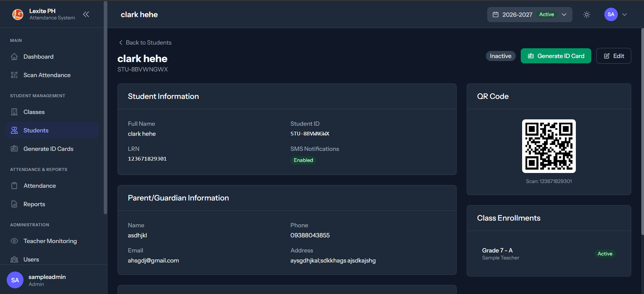Open the Reports menu item

coord(52,204)
